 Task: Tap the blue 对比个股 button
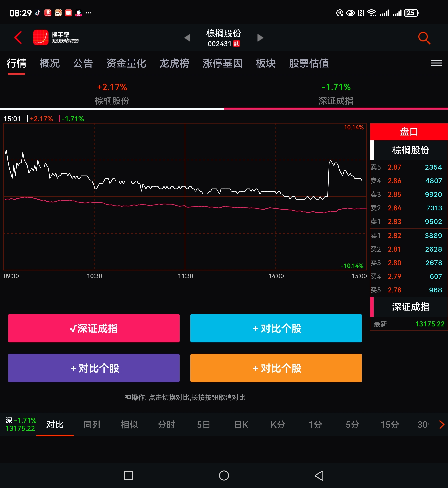tap(276, 328)
